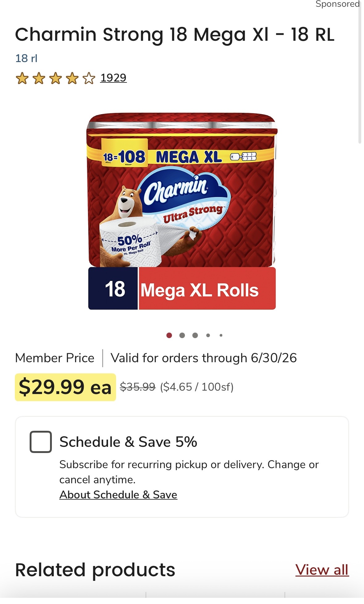Click the highlighted $29.99 ea member price

click(x=65, y=387)
